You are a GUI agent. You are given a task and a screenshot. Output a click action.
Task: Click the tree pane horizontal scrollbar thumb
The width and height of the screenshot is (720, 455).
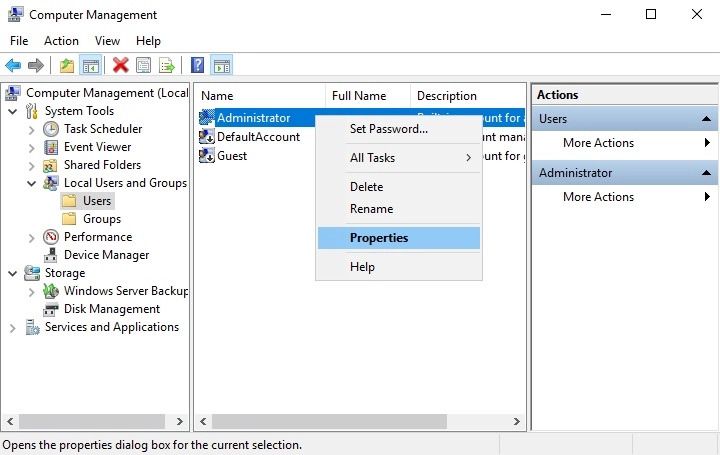pos(92,421)
